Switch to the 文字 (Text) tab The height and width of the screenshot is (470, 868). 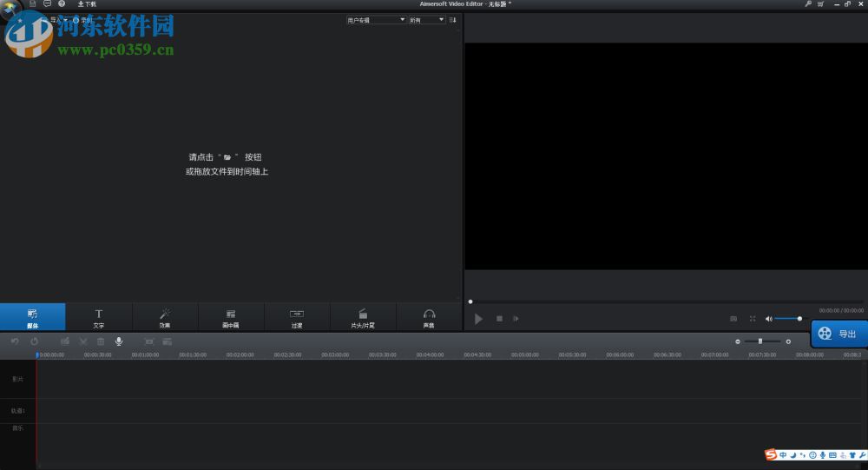tap(99, 318)
